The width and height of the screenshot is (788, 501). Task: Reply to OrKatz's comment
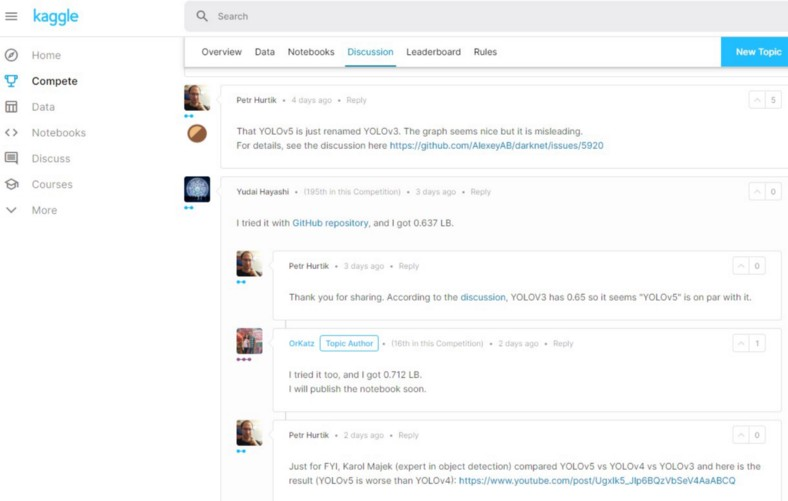tap(563, 343)
